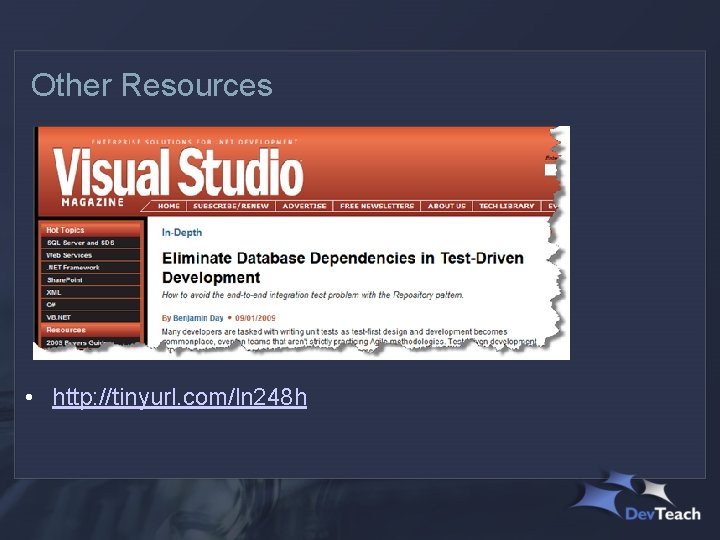This screenshot has height=540, width=720.
Task: Click the Other Resources slide title
Action: [x=152, y=85]
